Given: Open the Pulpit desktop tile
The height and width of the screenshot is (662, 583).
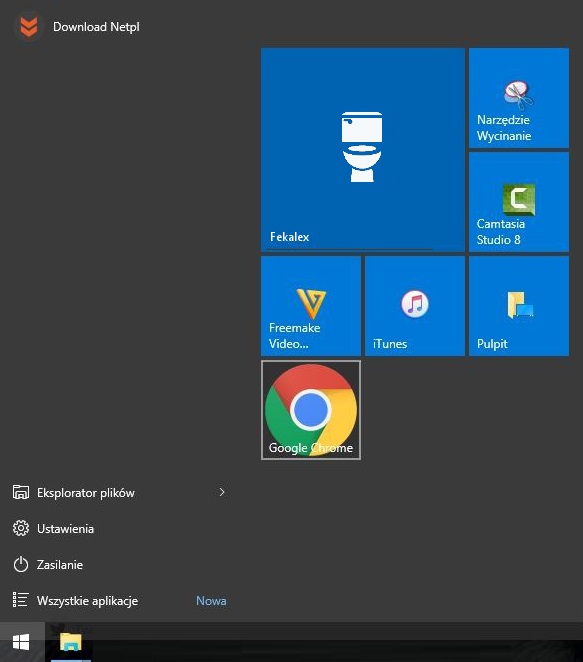Looking at the screenshot, I should coord(519,306).
